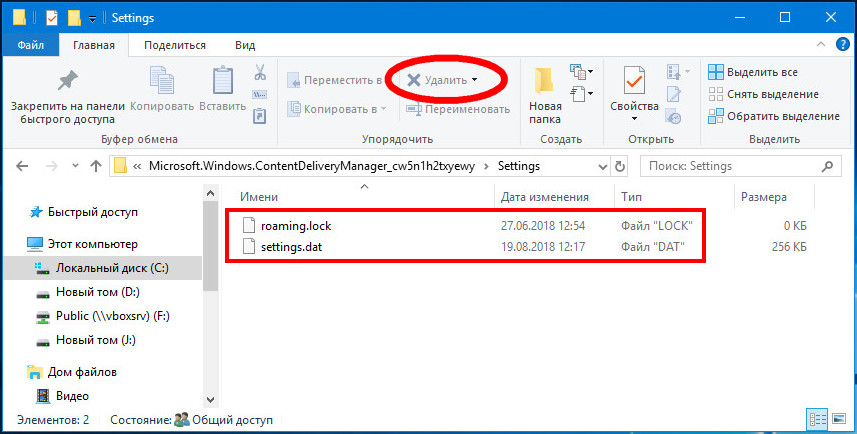The height and width of the screenshot is (434, 857).
Task: Click Выделить все button
Action: click(753, 72)
